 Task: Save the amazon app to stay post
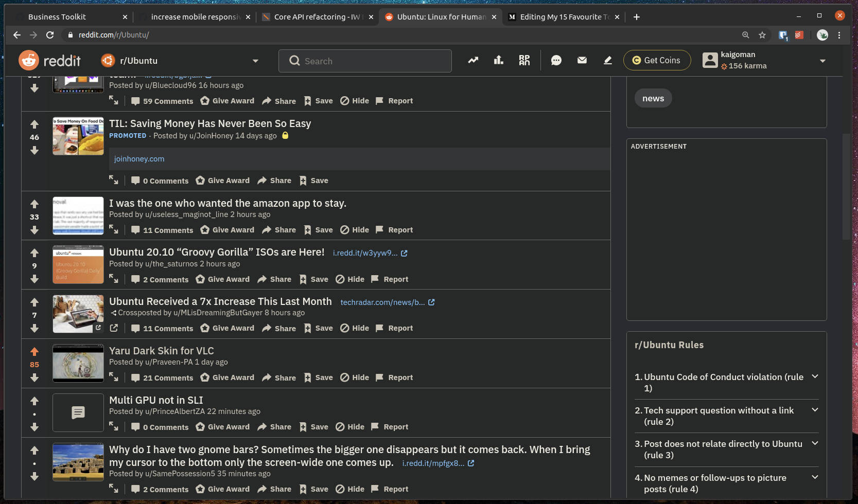pos(318,230)
